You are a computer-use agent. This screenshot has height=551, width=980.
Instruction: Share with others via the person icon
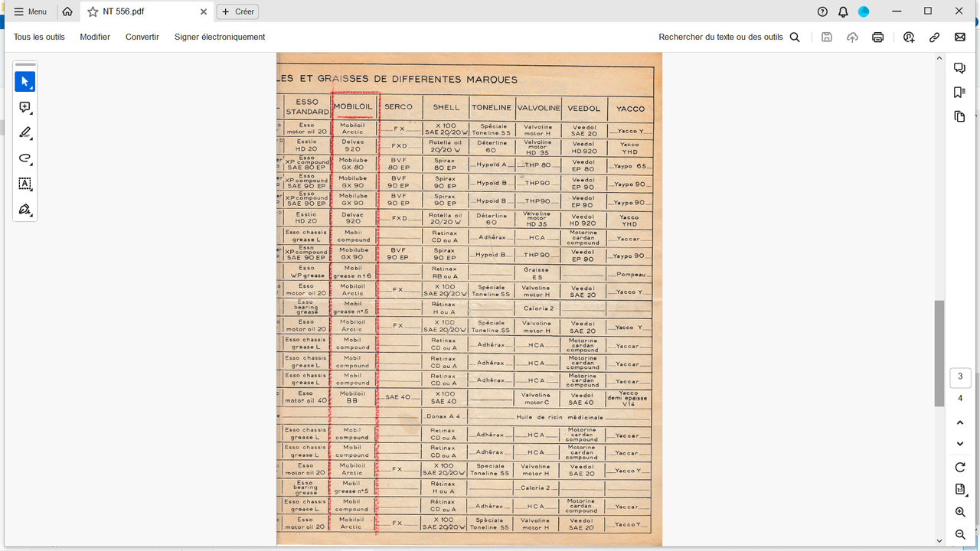pyautogui.click(x=909, y=37)
